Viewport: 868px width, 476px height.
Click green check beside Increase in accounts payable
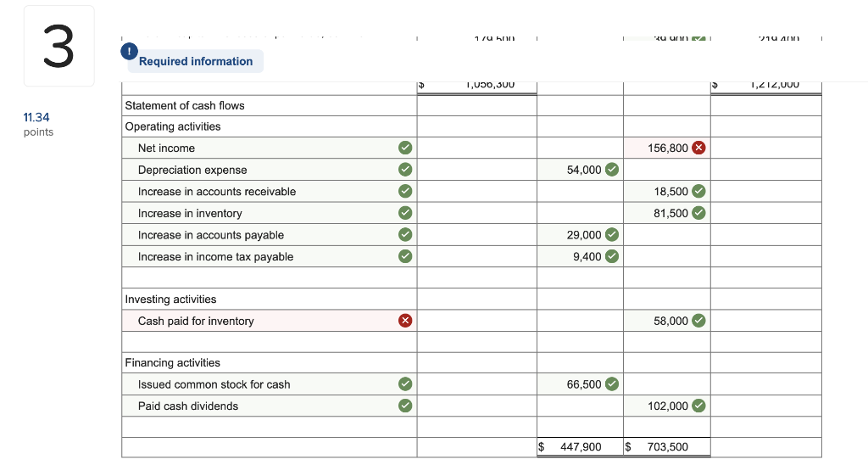click(x=405, y=234)
